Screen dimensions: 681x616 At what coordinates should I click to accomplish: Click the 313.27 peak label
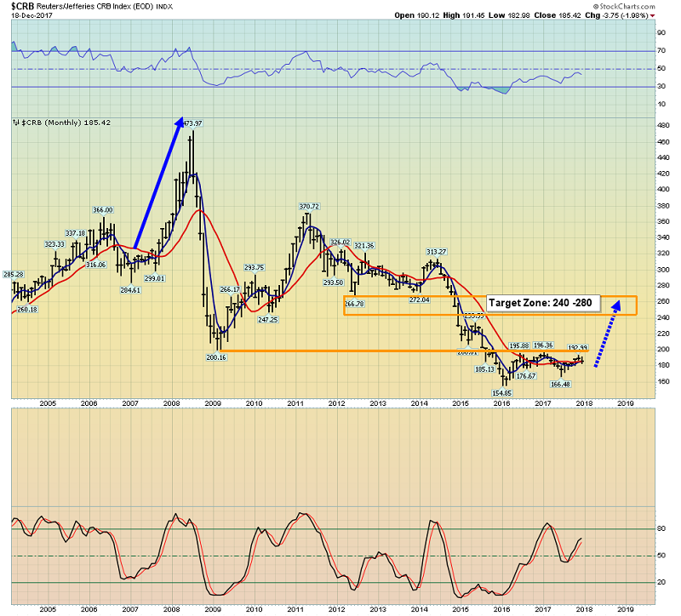pos(437,252)
